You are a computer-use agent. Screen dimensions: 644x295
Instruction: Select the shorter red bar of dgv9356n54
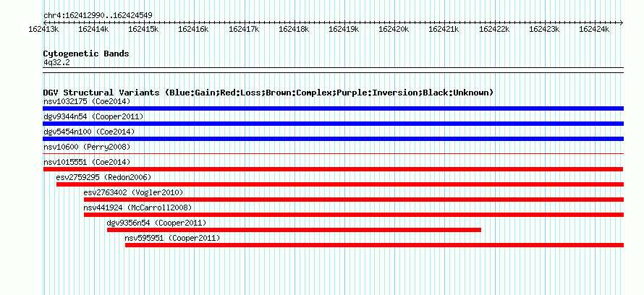[x=294, y=230]
